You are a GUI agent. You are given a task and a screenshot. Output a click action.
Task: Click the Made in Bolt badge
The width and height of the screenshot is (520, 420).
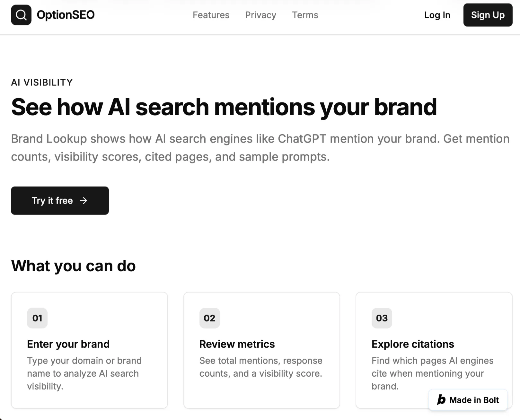pyautogui.click(x=468, y=400)
